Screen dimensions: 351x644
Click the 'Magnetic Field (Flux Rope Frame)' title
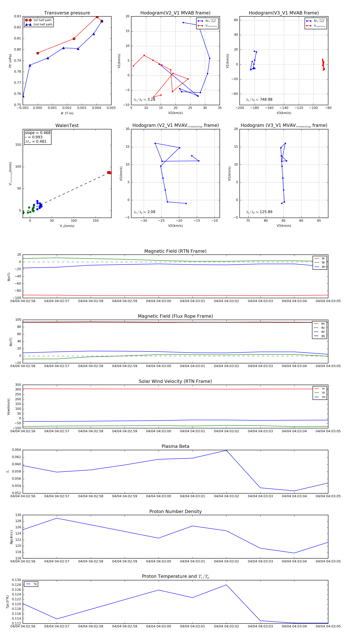tap(175, 316)
